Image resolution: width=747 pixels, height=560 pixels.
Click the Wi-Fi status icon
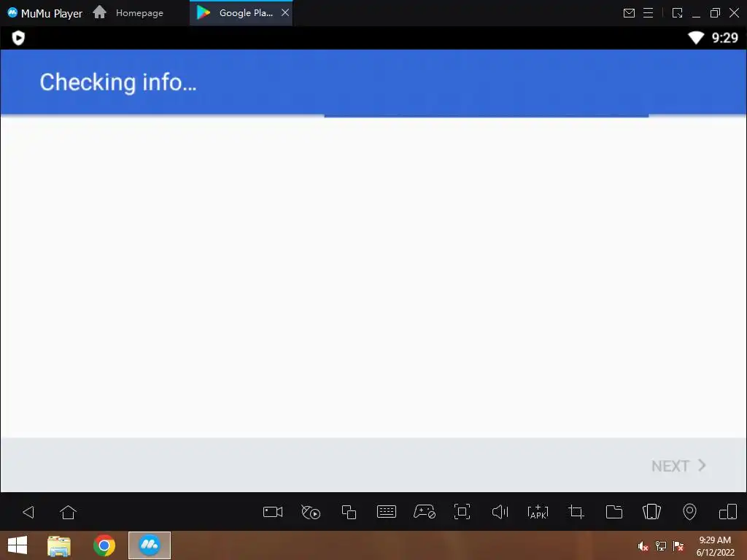point(696,38)
